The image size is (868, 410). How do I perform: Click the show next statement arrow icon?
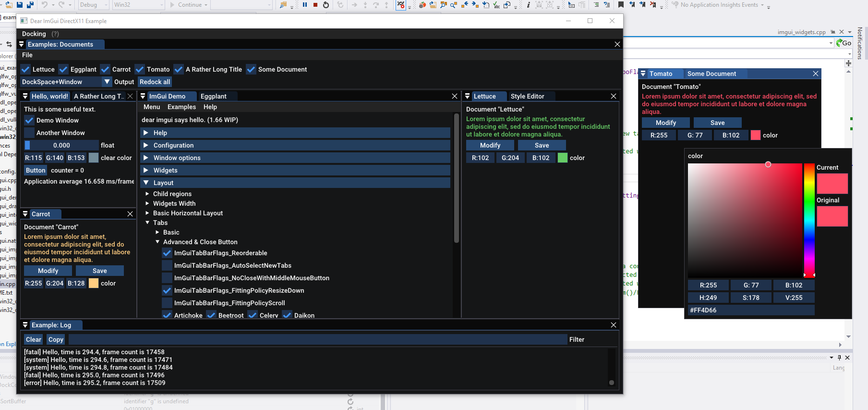pos(354,5)
